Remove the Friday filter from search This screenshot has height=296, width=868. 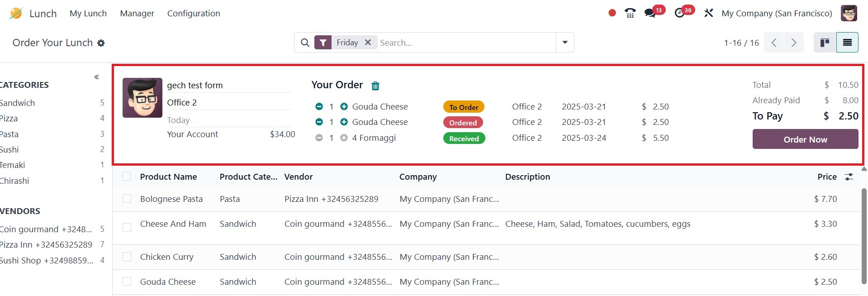368,42
